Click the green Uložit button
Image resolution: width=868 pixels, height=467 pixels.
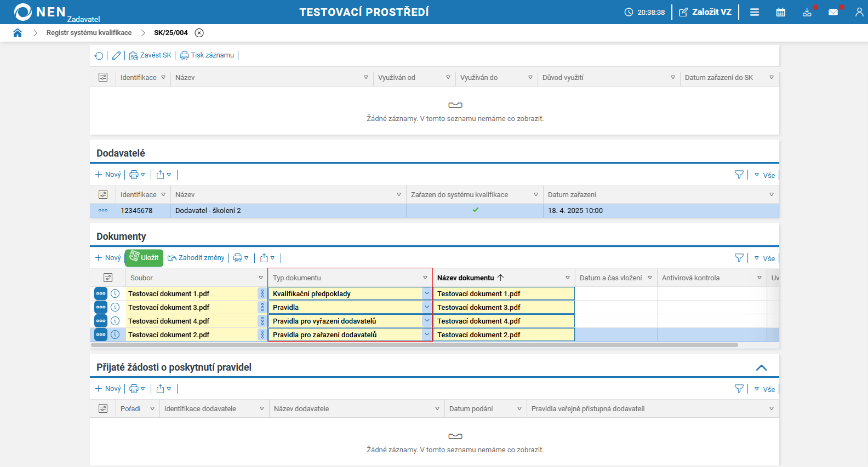tap(144, 258)
